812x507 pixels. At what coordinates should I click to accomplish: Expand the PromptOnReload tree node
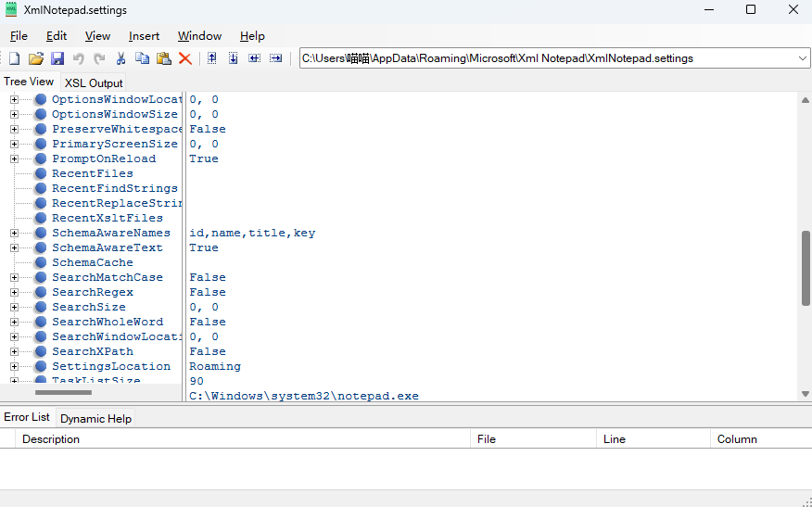click(15, 158)
